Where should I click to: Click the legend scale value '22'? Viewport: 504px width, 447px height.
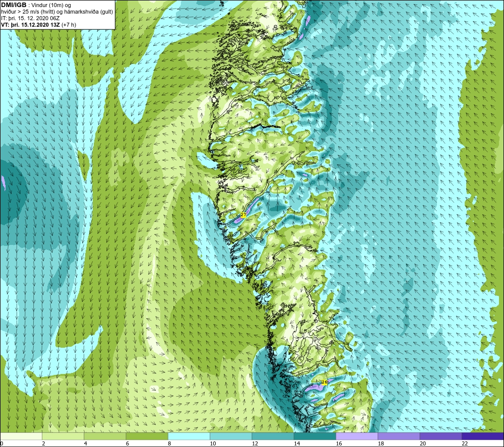[x=465, y=443]
